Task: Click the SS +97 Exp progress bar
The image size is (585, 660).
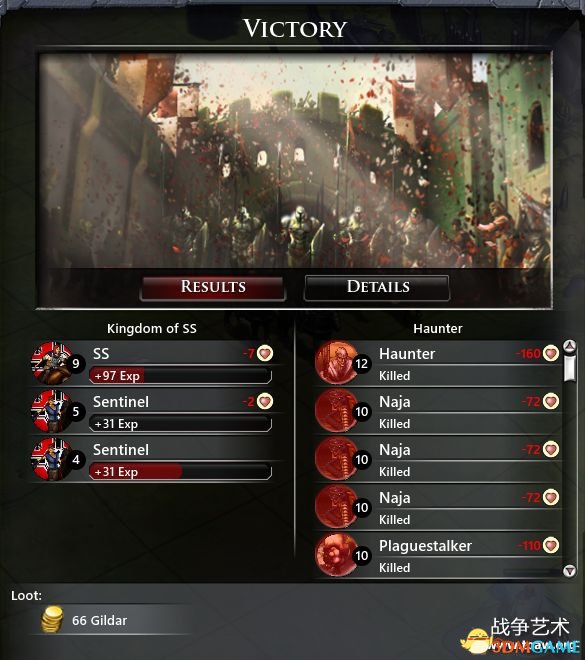Action: click(180, 375)
